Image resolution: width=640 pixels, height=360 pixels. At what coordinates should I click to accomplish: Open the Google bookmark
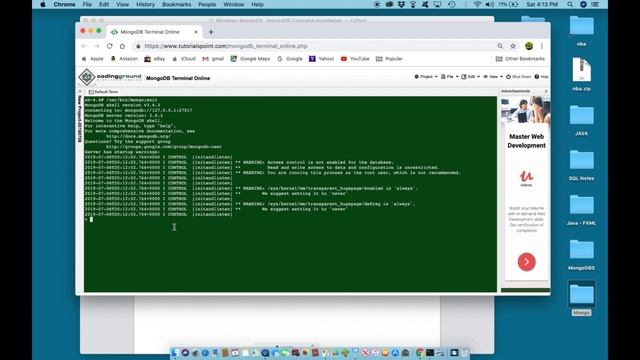pyautogui.click(x=290, y=59)
